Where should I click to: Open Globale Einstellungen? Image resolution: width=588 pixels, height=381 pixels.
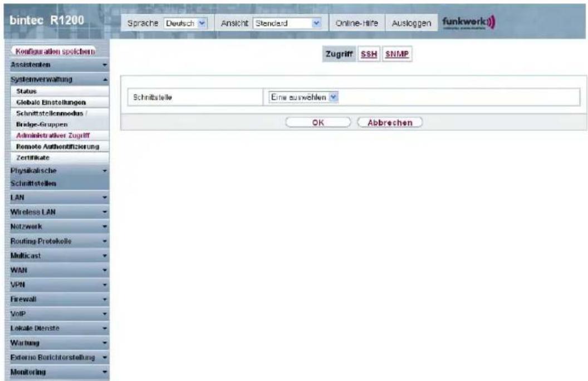pyautogui.click(x=60, y=102)
